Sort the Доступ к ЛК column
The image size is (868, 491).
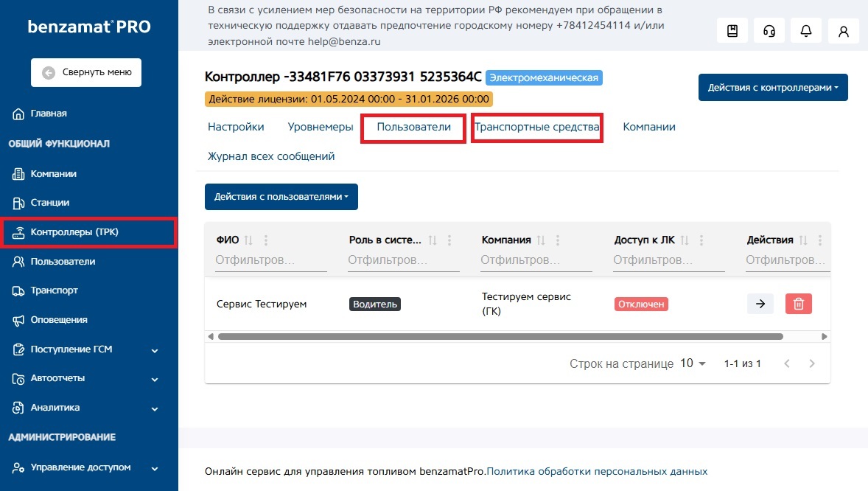pyautogui.click(x=684, y=240)
